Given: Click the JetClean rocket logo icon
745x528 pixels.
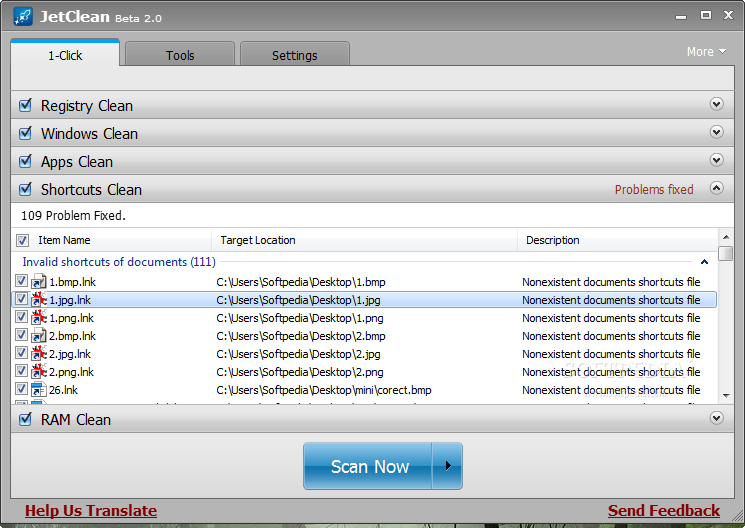Looking at the screenshot, I should click(x=23, y=17).
